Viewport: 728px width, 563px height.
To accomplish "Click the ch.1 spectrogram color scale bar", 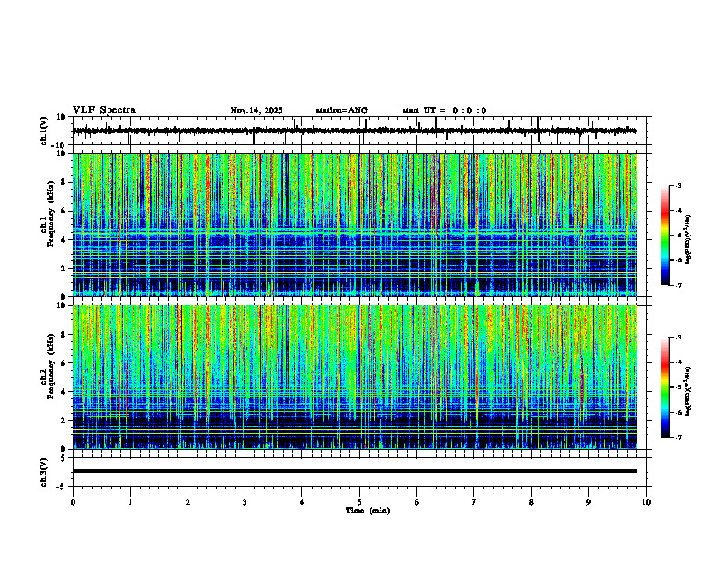I will [x=665, y=236].
